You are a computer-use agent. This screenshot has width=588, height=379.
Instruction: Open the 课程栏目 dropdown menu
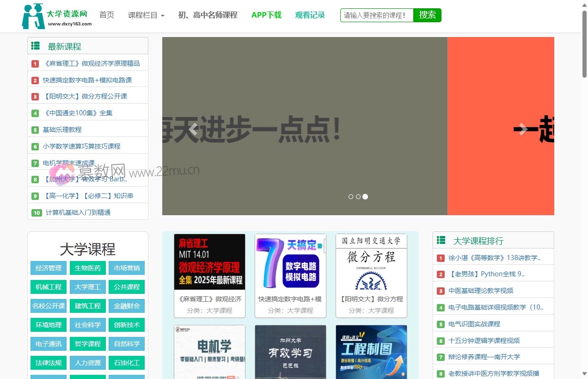tap(146, 15)
